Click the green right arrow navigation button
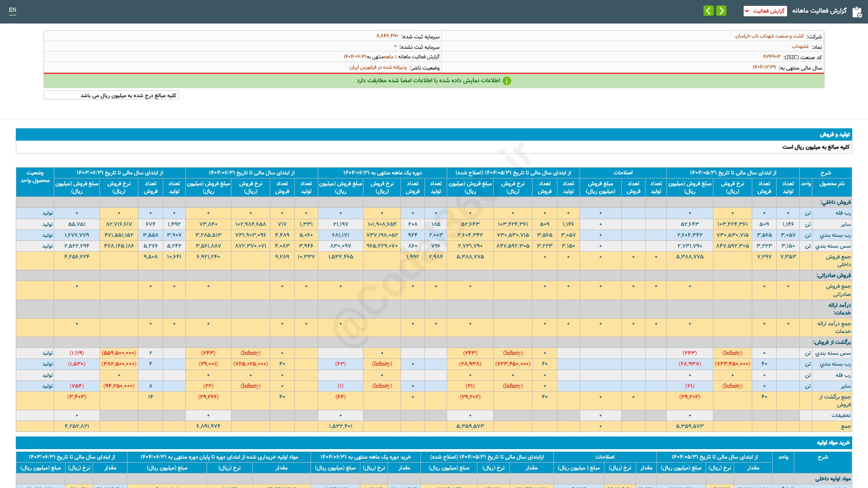This screenshot has width=868, height=488. click(722, 10)
